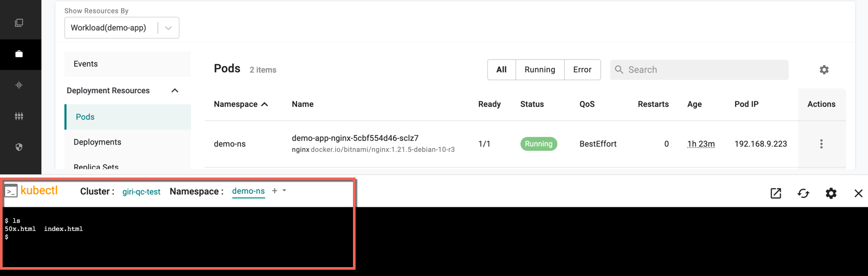Viewport: 868px width, 276px height.
Task: Click the 1h 23m age value
Action: point(701,144)
